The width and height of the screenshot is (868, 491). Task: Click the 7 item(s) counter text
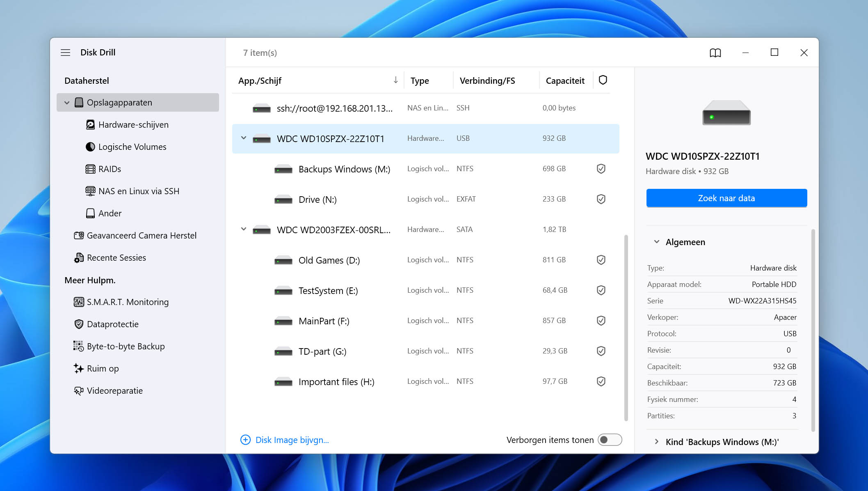pyautogui.click(x=260, y=53)
